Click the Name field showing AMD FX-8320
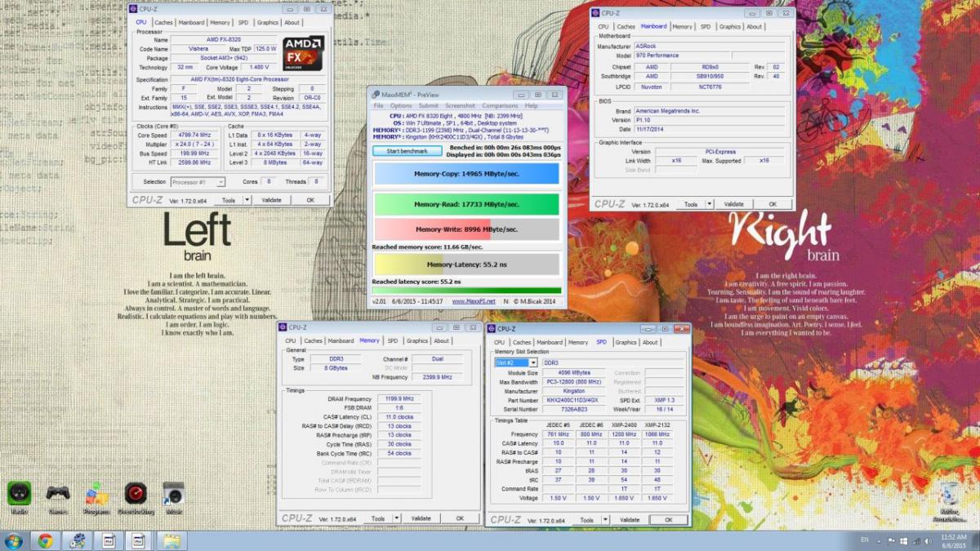 point(224,39)
